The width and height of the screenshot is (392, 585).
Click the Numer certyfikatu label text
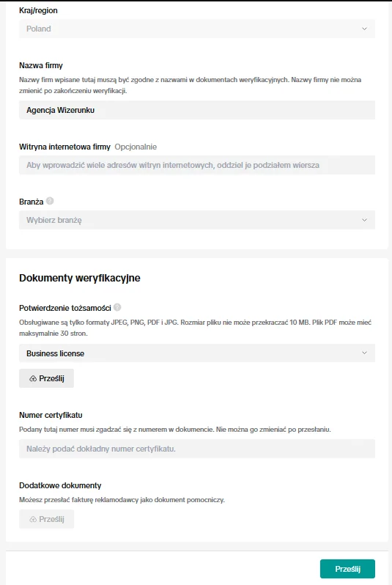(51, 415)
